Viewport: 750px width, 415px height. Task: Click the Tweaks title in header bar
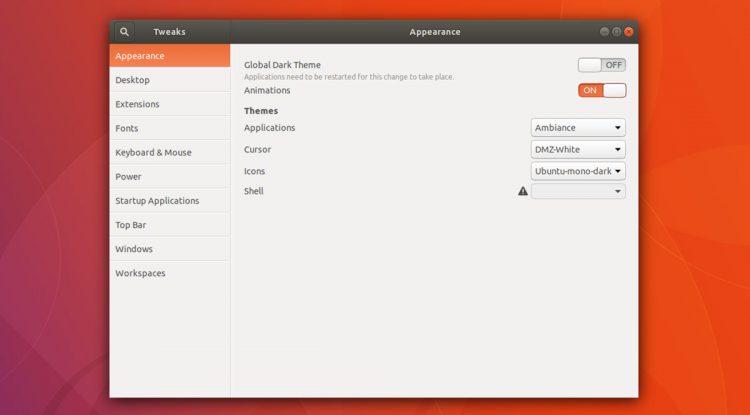169,32
